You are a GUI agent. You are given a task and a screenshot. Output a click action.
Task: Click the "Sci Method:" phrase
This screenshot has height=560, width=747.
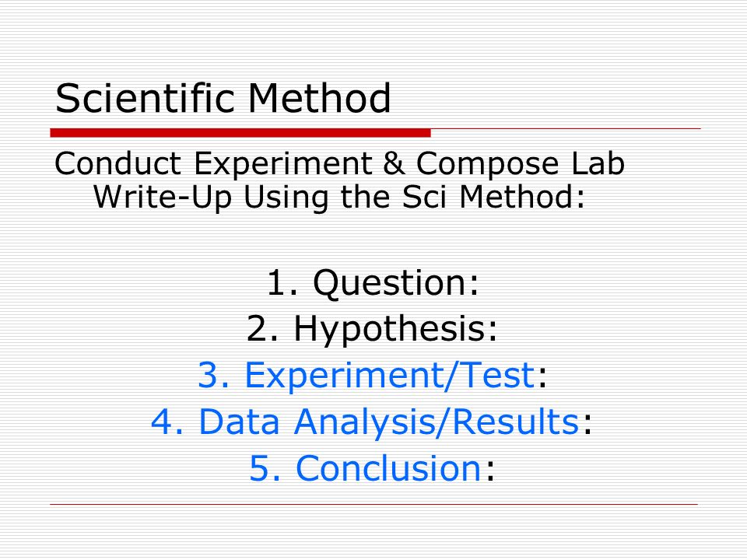pyautogui.click(x=493, y=197)
